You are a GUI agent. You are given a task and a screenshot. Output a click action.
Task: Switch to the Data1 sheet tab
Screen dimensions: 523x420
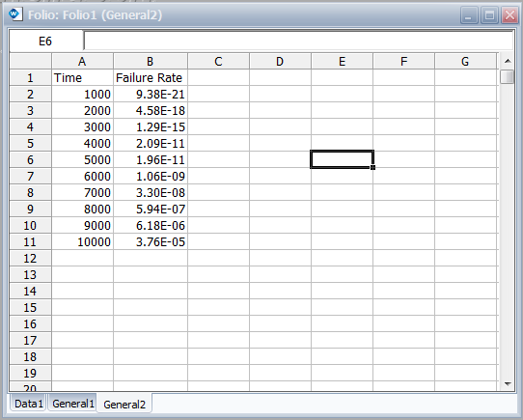tap(29, 404)
